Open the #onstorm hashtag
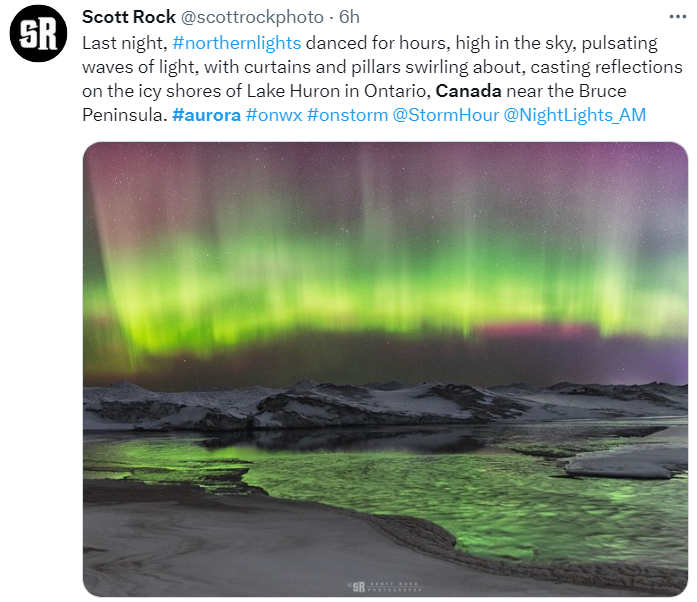697x602 pixels. (x=347, y=115)
